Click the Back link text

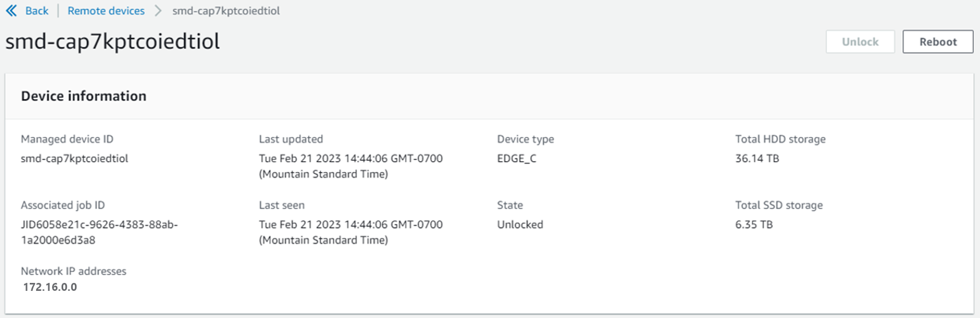[x=37, y=11]
